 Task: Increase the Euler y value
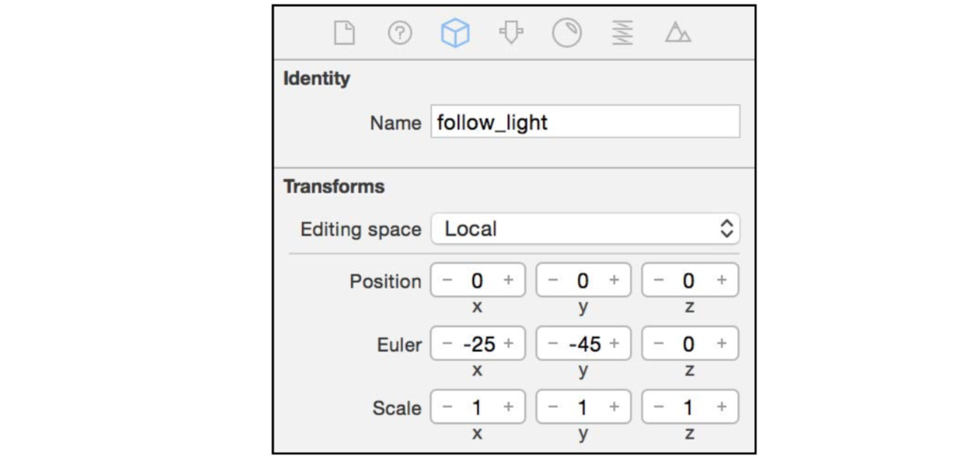[614, 344]
